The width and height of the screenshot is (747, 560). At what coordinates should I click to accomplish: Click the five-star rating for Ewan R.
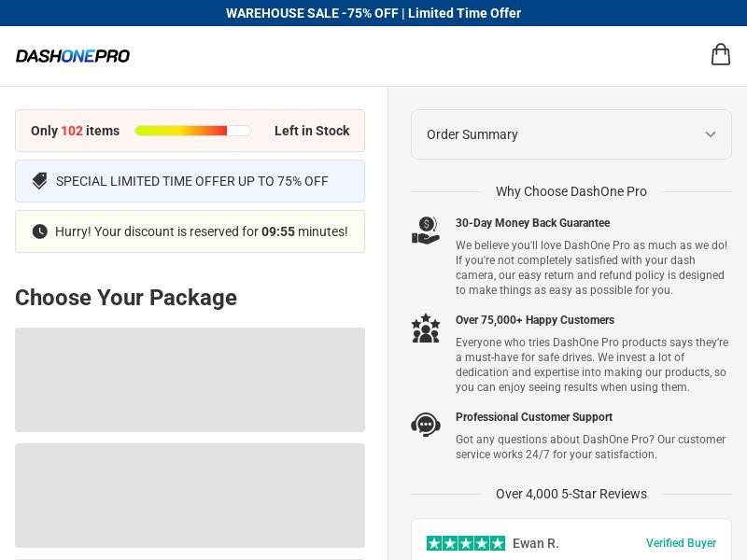point(465,543)
